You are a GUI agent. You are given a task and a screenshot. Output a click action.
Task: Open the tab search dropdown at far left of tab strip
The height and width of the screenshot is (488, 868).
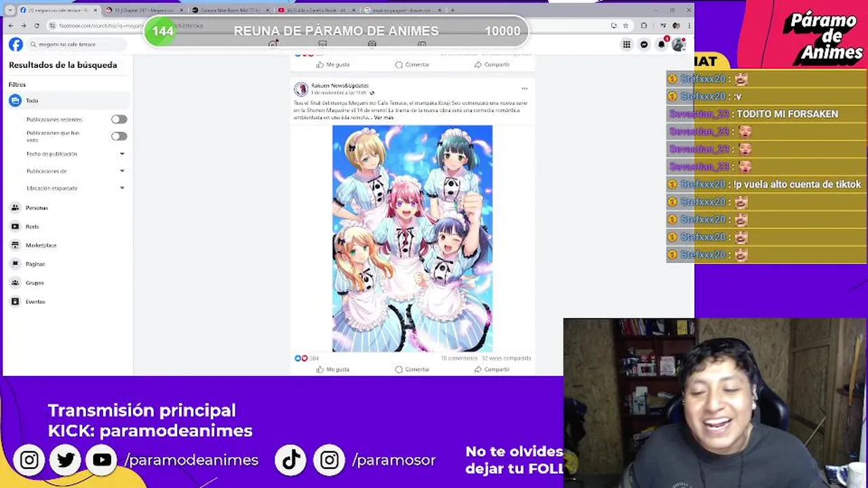pyautogui.click(x=10, y=10)
